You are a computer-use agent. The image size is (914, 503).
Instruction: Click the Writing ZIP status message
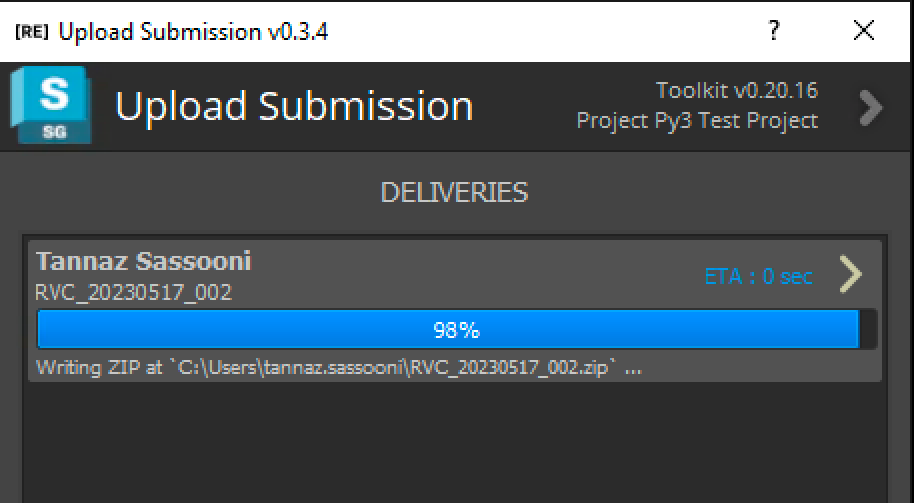[339, 368]
